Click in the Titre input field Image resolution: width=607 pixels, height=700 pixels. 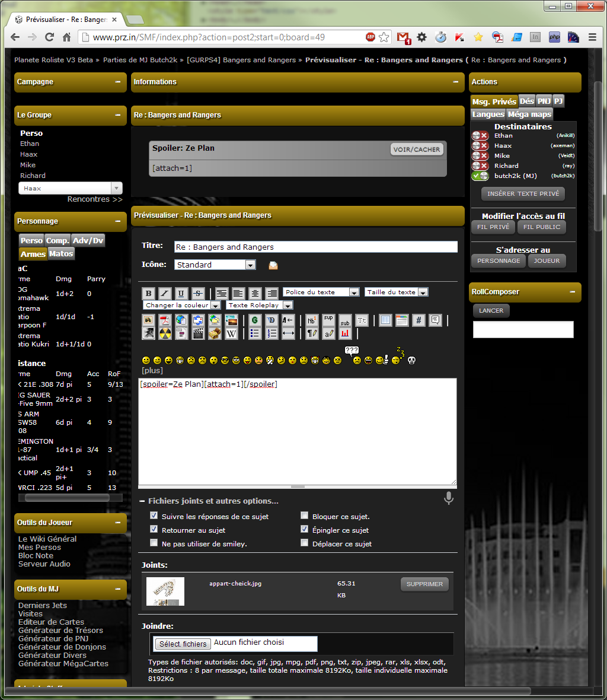(315, 247)
